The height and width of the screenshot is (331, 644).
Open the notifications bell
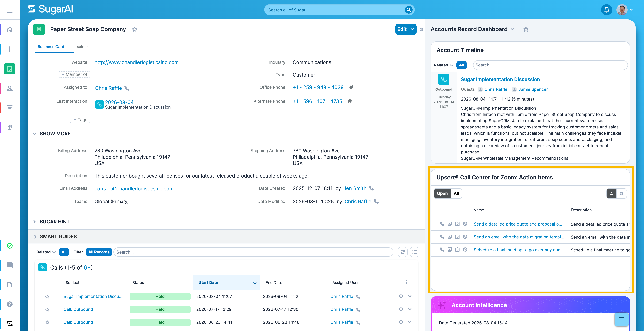[607, 10]
